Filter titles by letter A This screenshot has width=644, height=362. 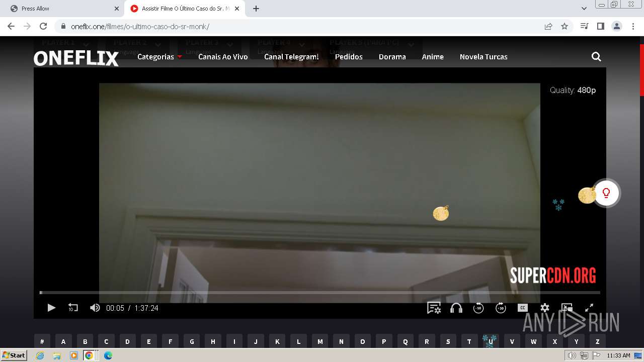(x=63, y=341)
